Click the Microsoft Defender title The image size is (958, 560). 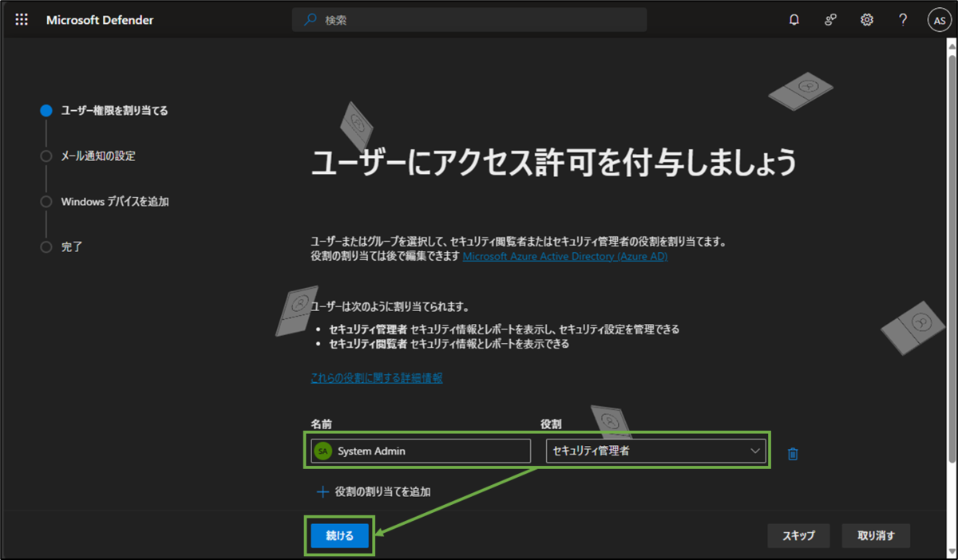pos(100,20)
